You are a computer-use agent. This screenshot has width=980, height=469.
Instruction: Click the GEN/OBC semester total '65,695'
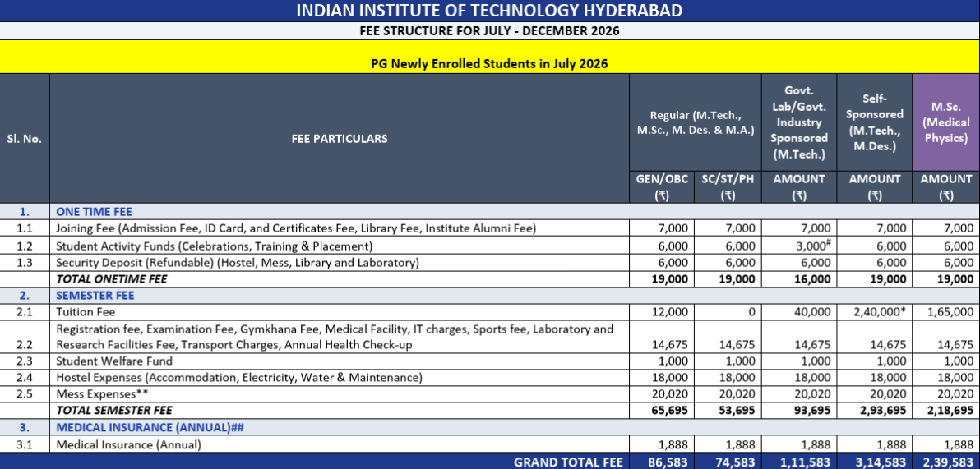(668, 411)
